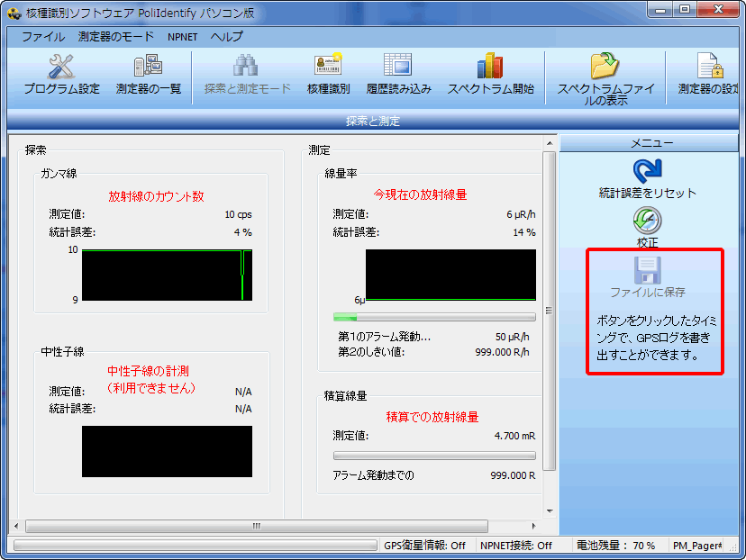Screen dimensions: 746x560
Task: Open the ファイル menu
Action: 43,37
